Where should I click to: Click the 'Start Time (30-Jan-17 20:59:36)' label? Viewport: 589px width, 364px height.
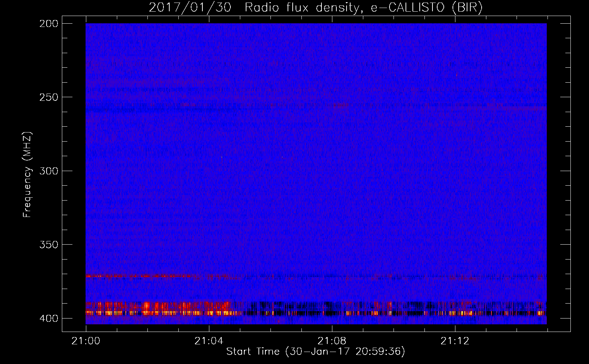point(316,351)
